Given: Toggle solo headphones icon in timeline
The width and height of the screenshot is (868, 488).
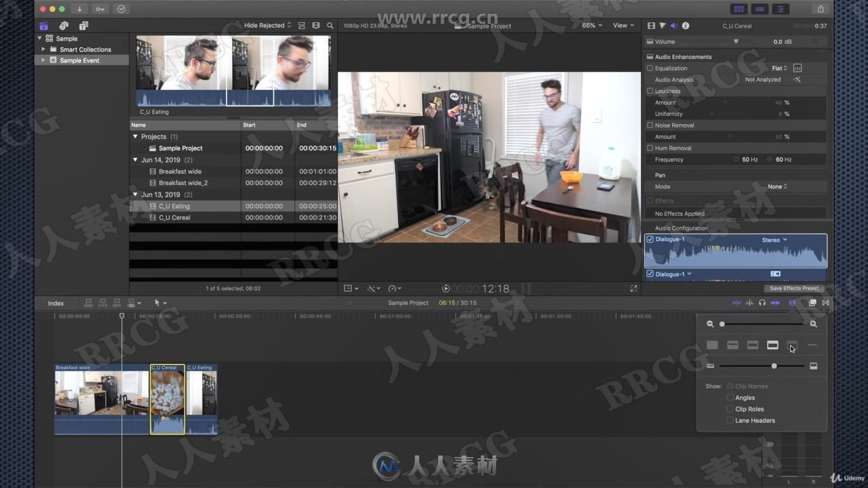Looking at the screenshot, I should pyautogui.click(x=762, y=303).
